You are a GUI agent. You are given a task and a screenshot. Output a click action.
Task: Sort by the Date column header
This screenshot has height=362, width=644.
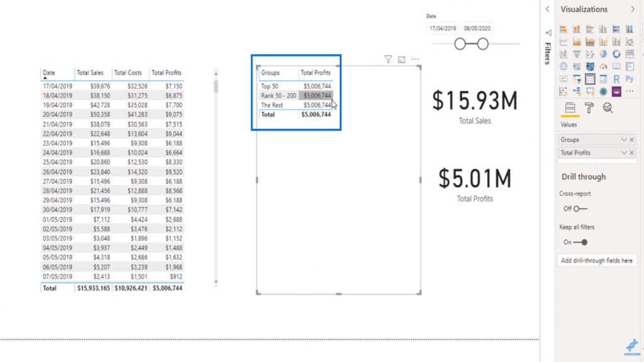49,73
